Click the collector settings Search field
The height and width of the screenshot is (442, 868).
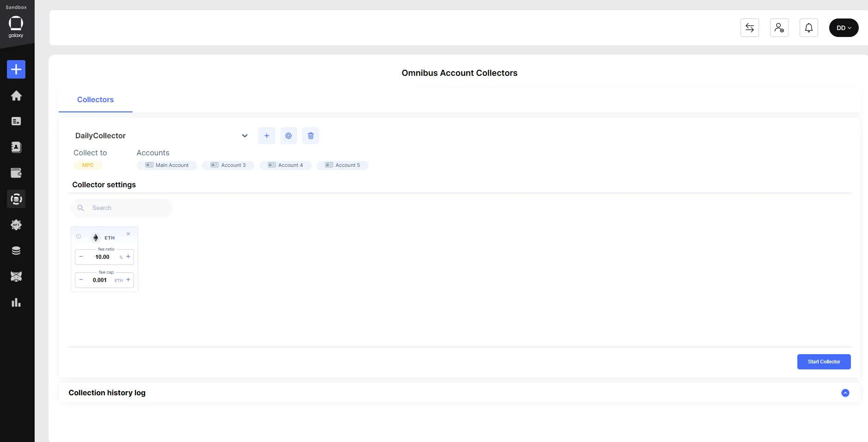[x=121, y=208]
